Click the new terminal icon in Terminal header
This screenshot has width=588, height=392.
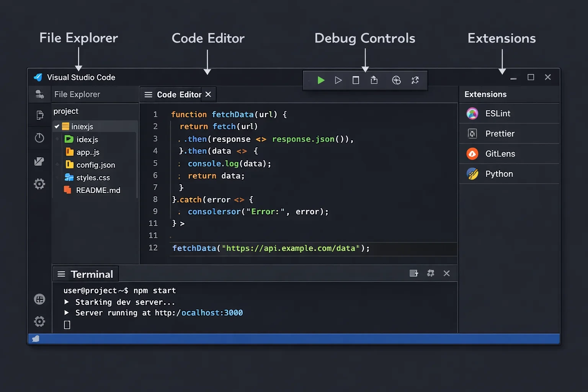point(414,273)
